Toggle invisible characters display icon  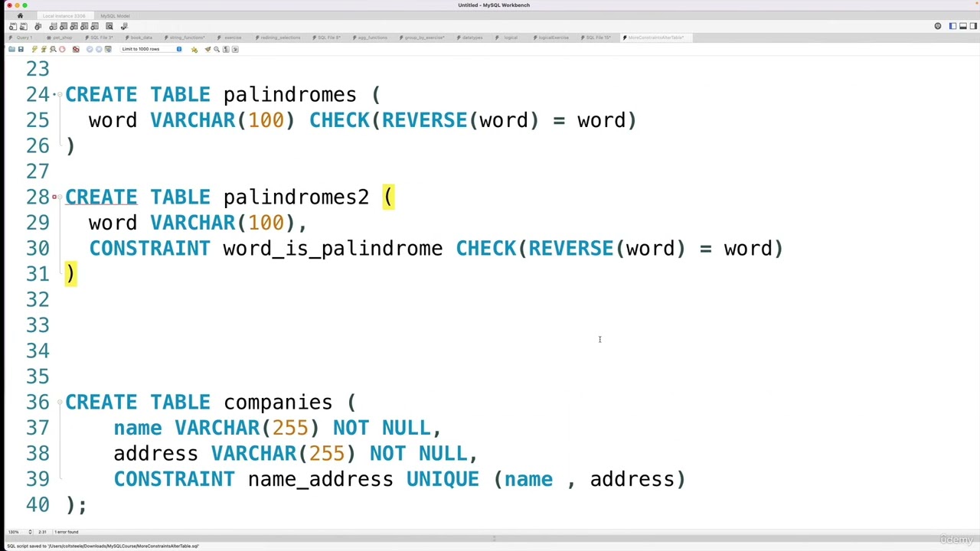226,49
